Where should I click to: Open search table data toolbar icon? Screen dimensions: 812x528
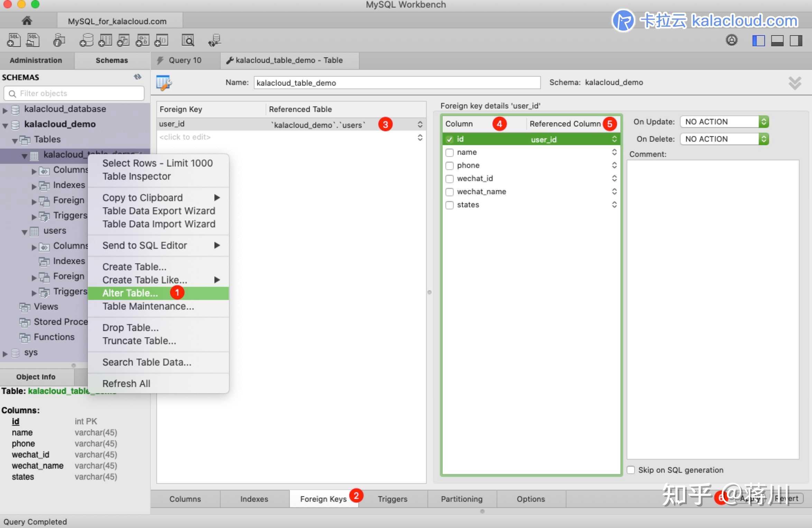188,40
